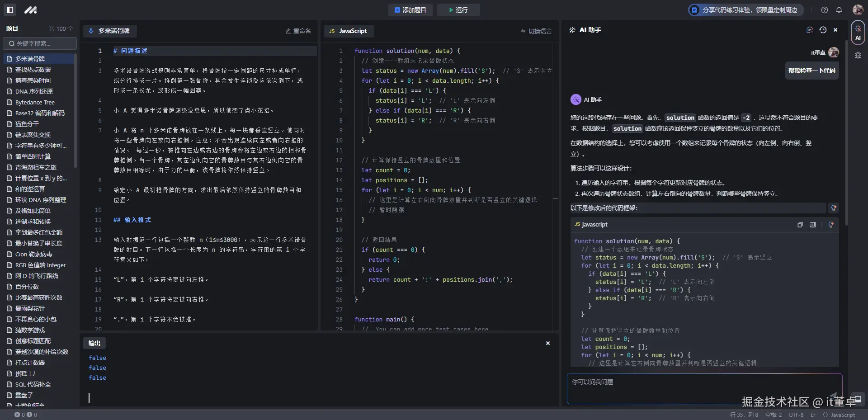Viewport: 868px width, 420px height.
Task: Select the 输出 output tab
Action: (x=94, y=343)
